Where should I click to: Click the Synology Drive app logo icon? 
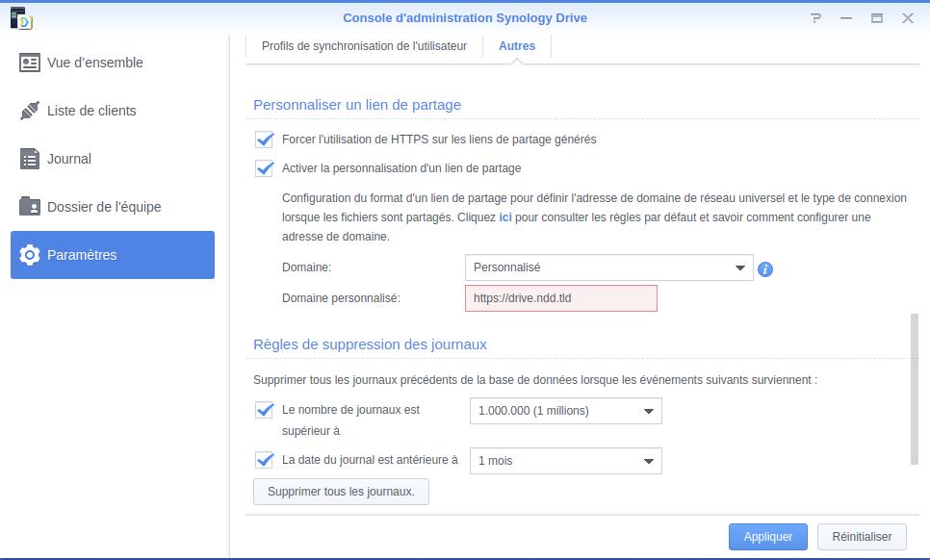[21, 17]
